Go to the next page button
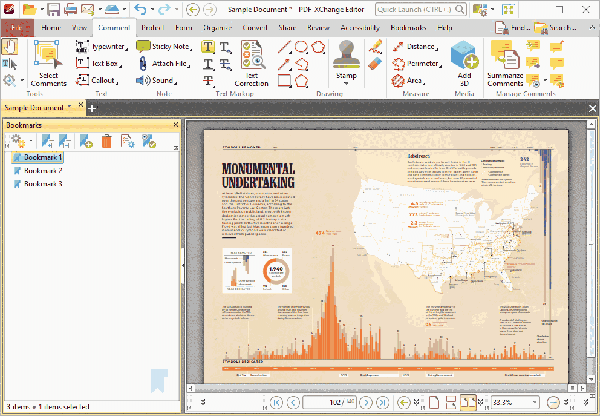This screenshot has height=416, width=600. coord(366,402)
